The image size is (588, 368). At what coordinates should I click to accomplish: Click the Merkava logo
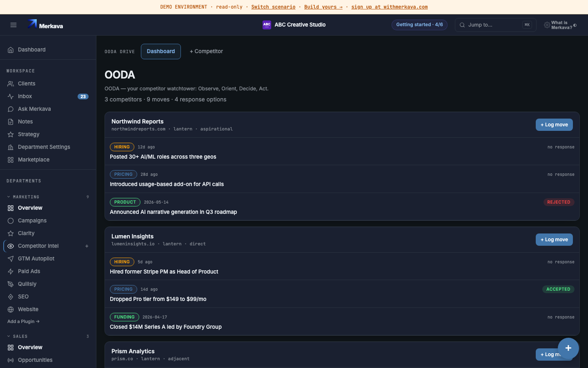[45, 25]
